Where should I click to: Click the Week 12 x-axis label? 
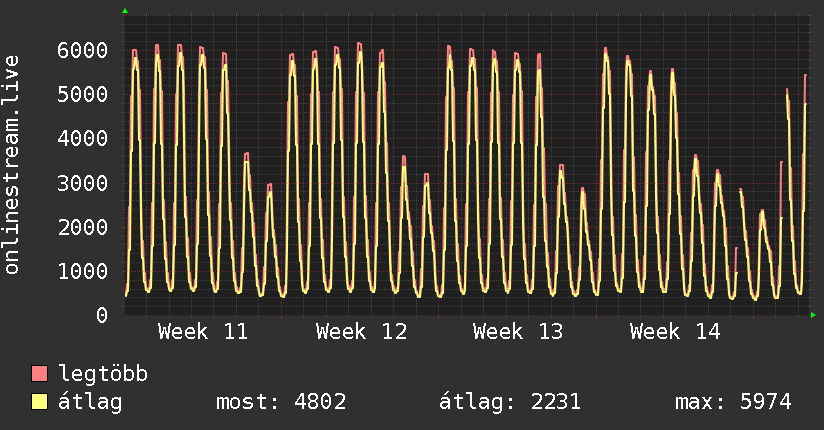point(361,332)
